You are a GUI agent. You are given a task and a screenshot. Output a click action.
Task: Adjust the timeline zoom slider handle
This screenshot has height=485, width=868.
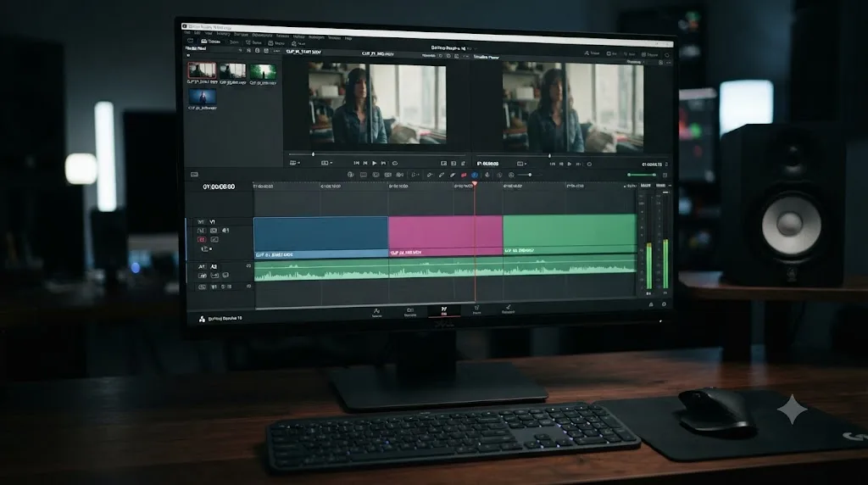click(x=530, y=175)
